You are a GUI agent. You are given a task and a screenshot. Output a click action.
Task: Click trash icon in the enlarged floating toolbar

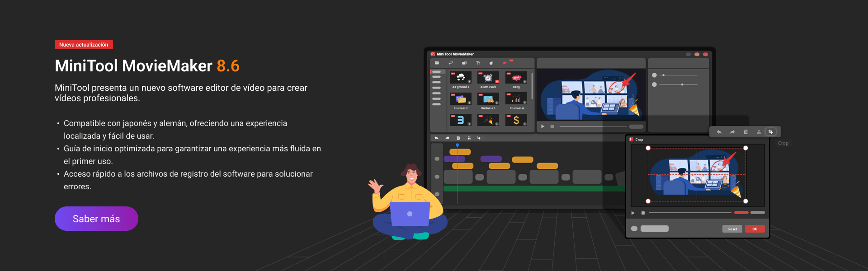pyautogui.click(x=745, y=132)
